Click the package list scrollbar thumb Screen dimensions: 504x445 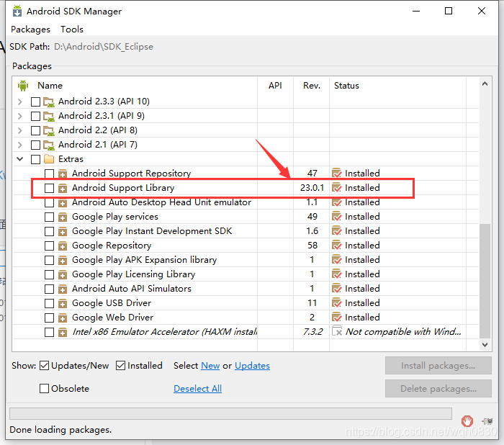(x=485, y=281)
